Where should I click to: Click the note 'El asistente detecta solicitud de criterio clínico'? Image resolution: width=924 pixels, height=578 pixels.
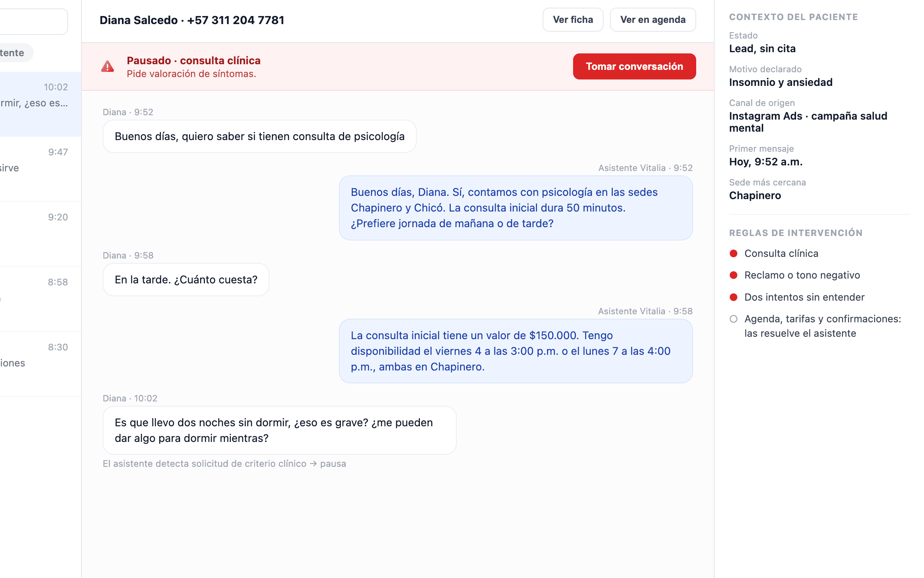tap(224, 464)
